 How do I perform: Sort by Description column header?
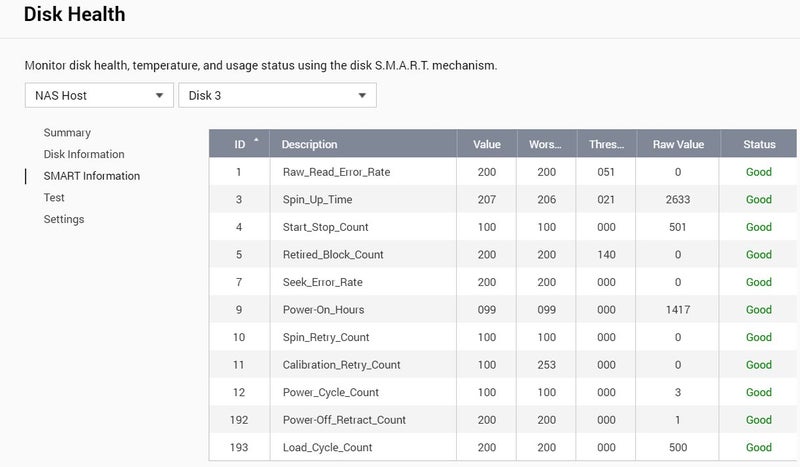(x=310, y=144)
